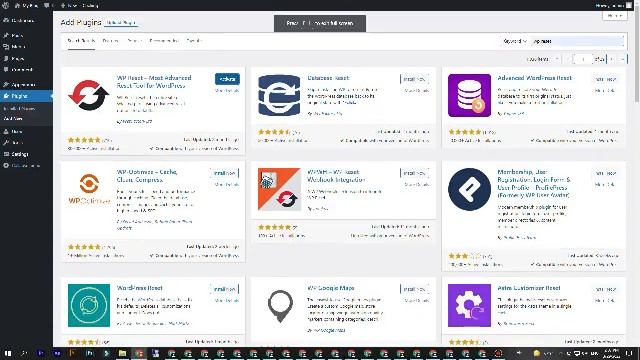
Task: Click the Upload Plugin button
Action: (x=121, y=23)
